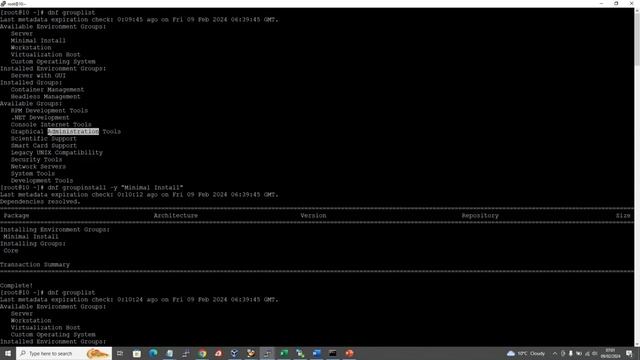Open Microsoft Store from the taskbar
This screenshot has width=640, height=360.
coord(137,353)
